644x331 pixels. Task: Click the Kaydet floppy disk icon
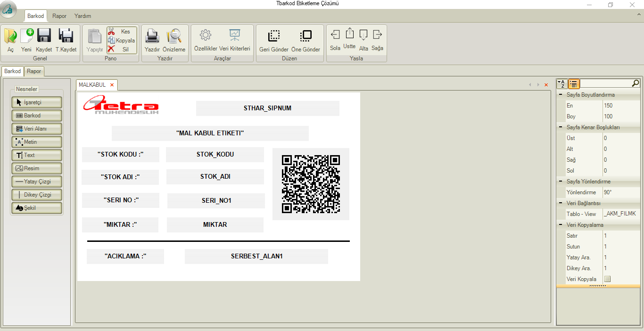point(44,36)
